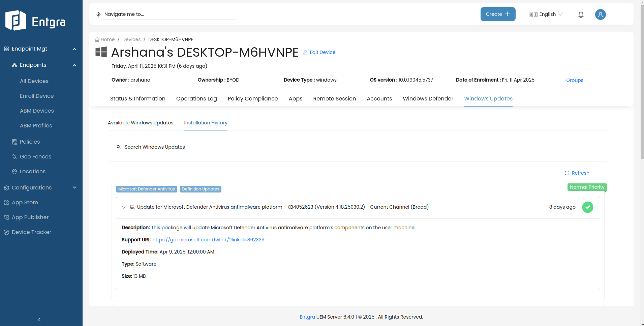The height and width of the screenshot is (326, 644).
Task: Open Accounts tab
Action: pyautogui.click(x=379, y=98)
